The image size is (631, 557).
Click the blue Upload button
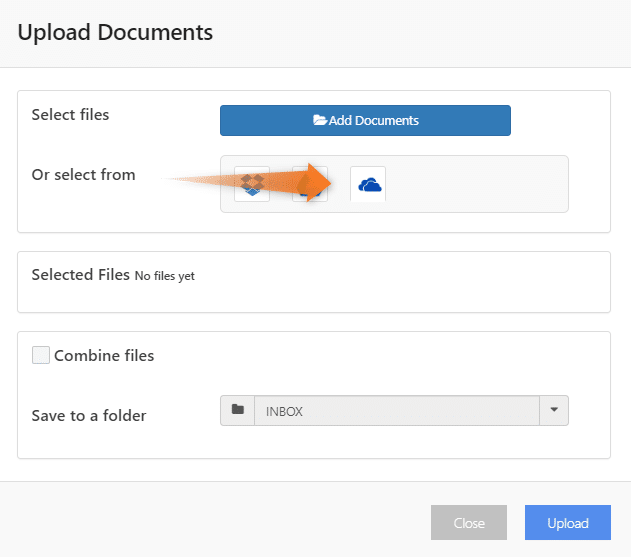(x=568, y=522)
